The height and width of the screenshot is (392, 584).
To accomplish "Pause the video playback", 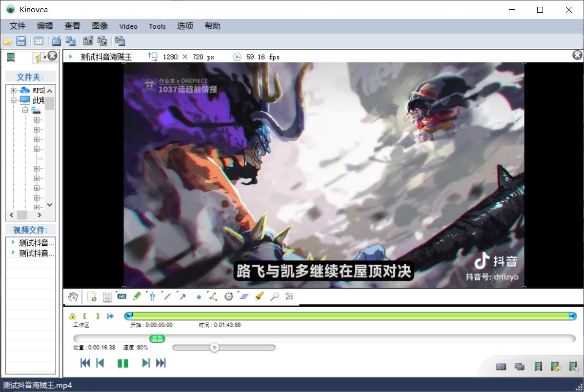I will [x=123, y=363].
